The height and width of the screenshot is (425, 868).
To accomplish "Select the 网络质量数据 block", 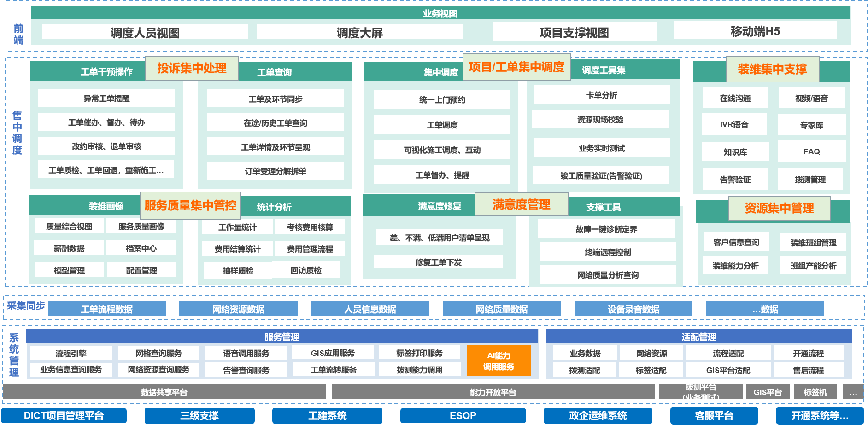I will pos(502,309).
